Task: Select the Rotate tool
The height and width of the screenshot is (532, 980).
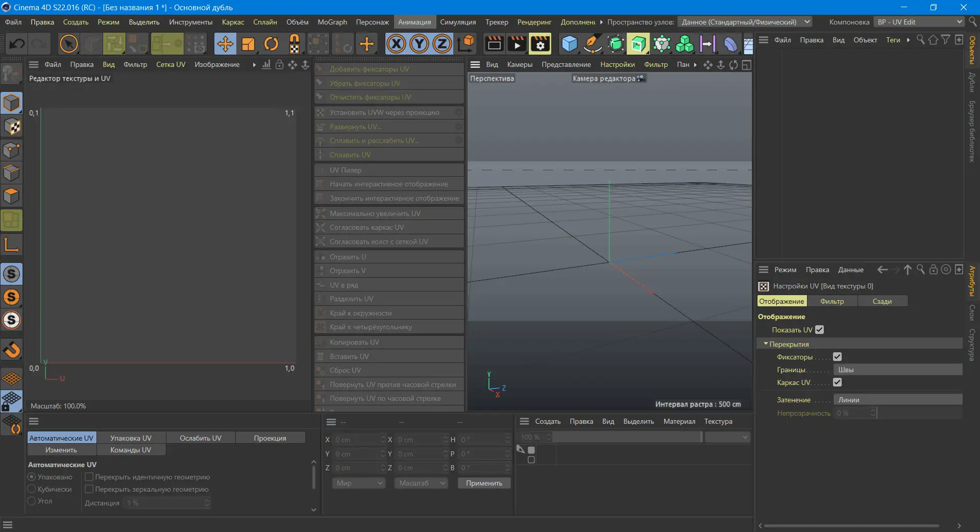Action: [271, 44]
